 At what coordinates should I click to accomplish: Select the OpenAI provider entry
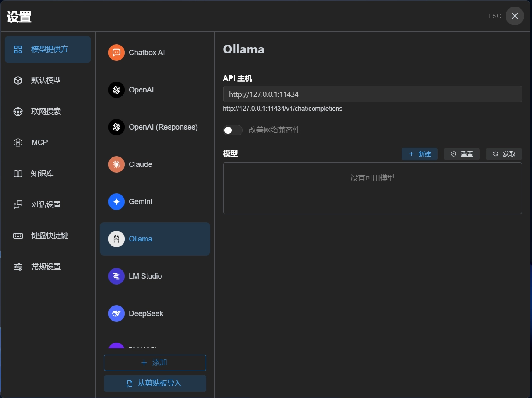[155, 90]
